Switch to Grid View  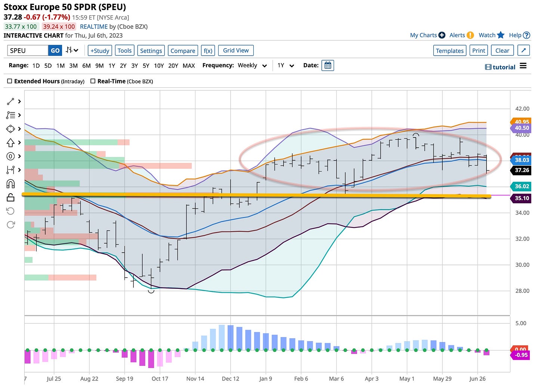pyautogui.click(x=236, y=50)
